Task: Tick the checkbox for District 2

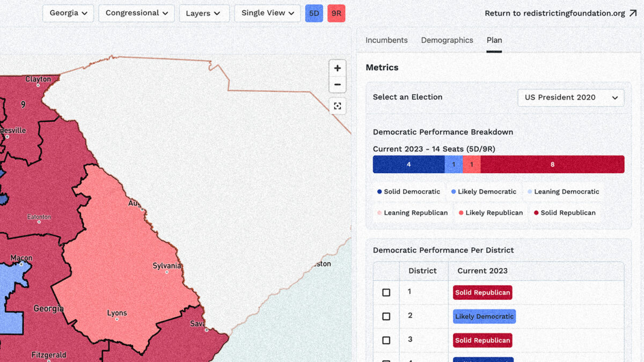Action: (x=386, y=316)
